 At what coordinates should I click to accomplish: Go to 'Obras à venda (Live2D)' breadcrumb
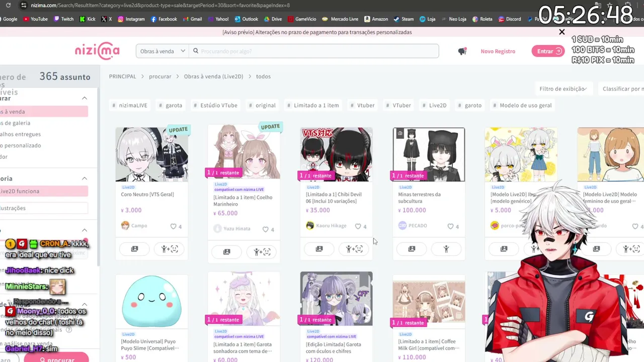[213, 76]
